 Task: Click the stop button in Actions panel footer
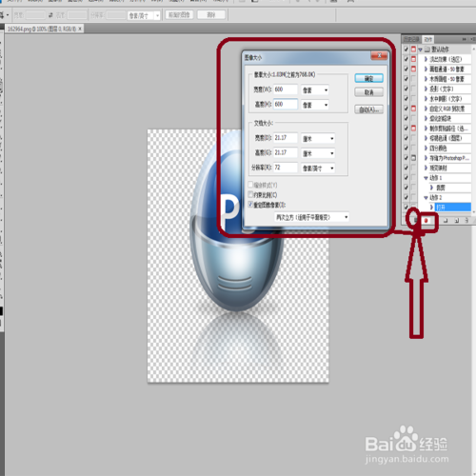[x=415, y=220]
